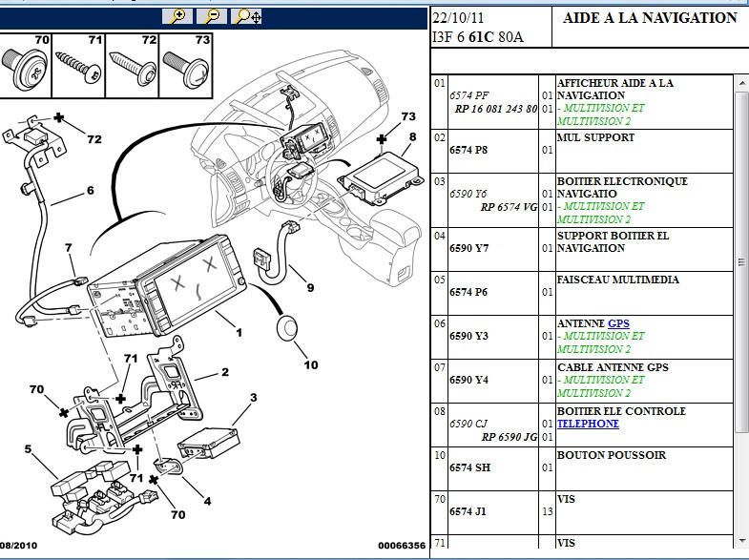749x560 pixels.
Task: Select screw thumbnail number 73
Action: pyautogui.click(x=185, y=66)
